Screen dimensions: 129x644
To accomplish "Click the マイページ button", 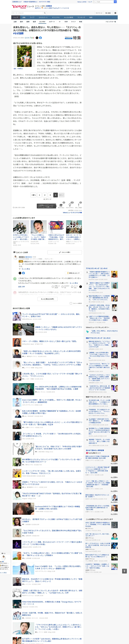I will 99,13.
